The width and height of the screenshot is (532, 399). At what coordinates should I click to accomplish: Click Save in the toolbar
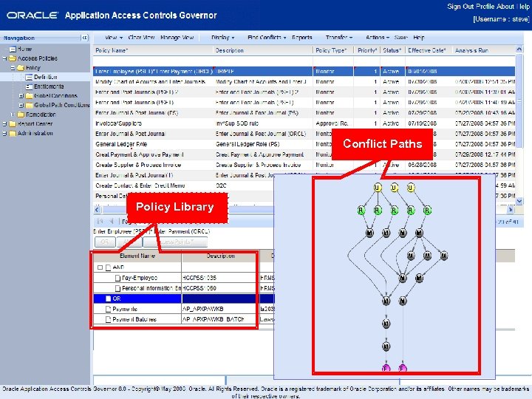point(400,38)
